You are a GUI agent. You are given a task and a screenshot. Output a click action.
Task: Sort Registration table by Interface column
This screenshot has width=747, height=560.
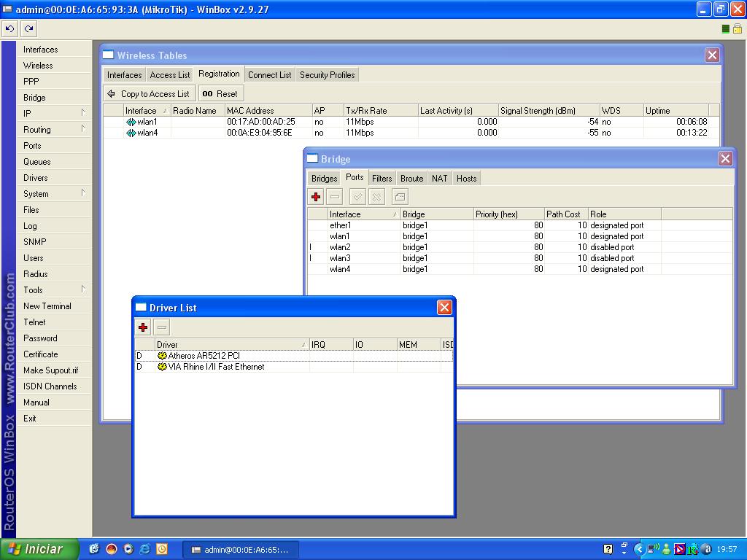pyautogui.click(x=146, y=111)
